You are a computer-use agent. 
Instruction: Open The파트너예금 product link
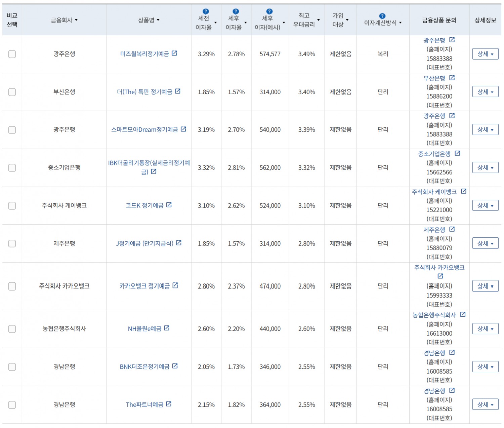coord(144,405)
